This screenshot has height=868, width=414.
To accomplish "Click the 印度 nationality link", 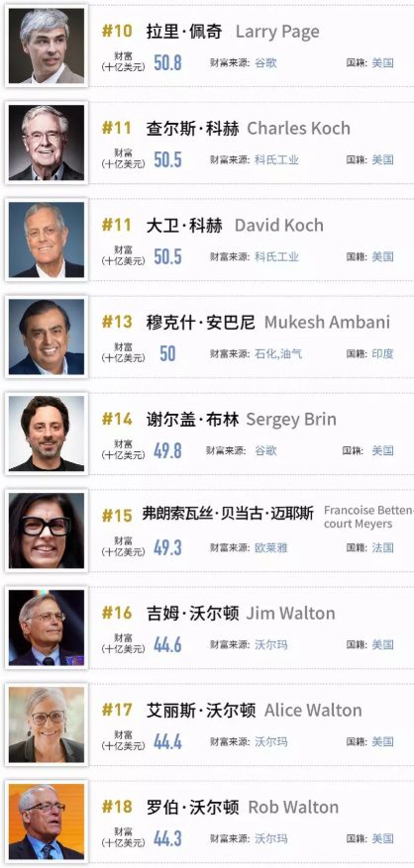I will 382,353.
